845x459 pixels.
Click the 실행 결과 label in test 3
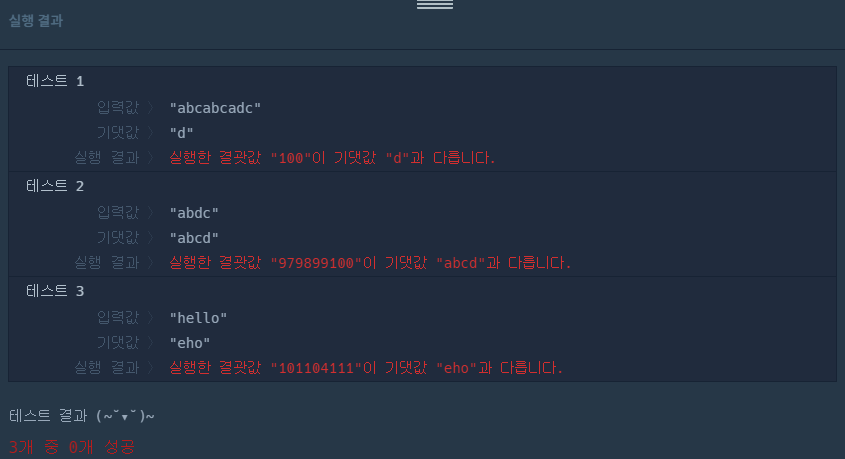[107, 368]
